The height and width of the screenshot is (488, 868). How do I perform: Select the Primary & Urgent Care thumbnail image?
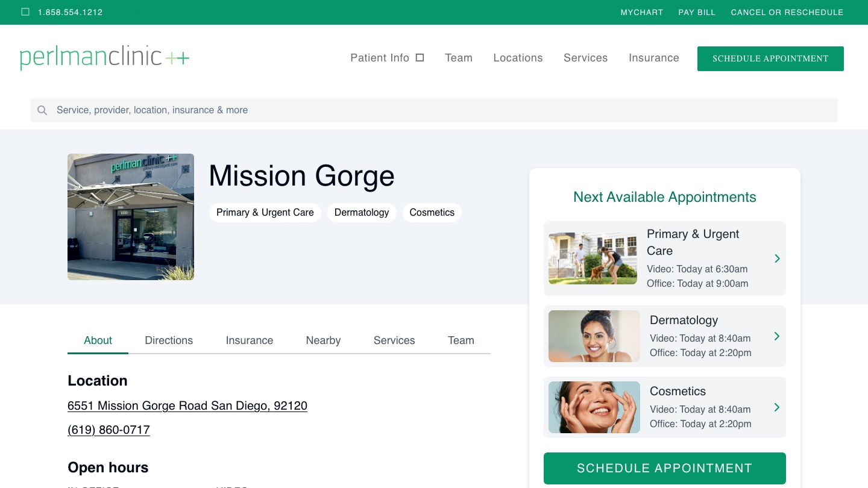(x=593, y=258)
